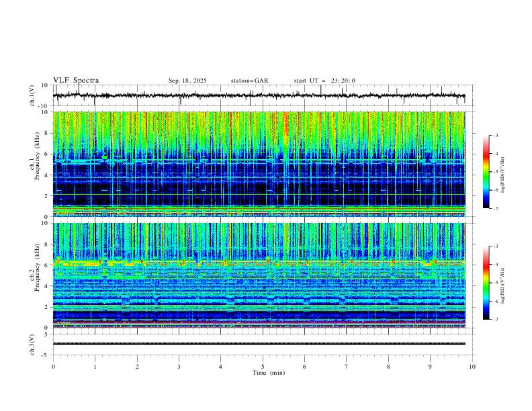Select the "start UT = 23:20:0" header text
Screen dimensions: 532x411
(x=324, y=81)
